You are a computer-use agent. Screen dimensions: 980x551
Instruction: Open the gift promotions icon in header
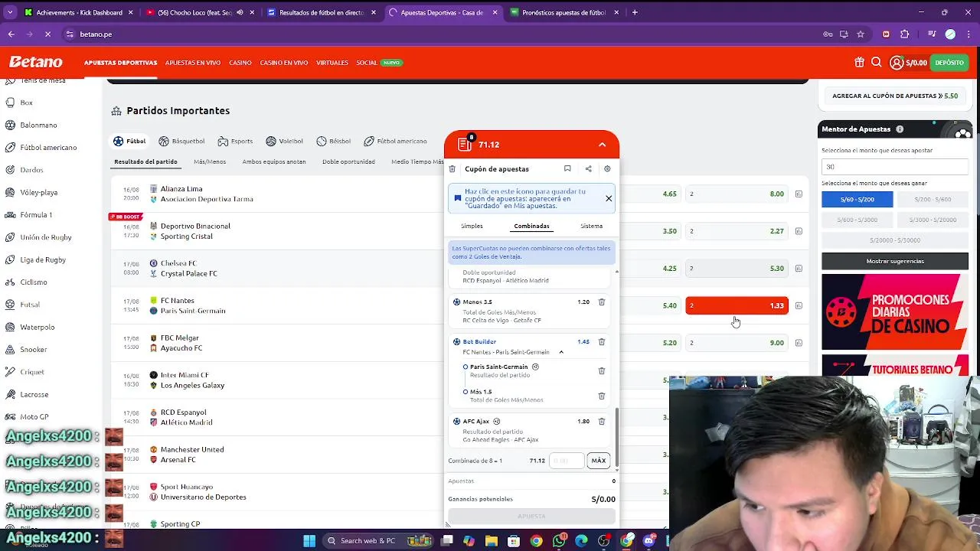point(860,63)
